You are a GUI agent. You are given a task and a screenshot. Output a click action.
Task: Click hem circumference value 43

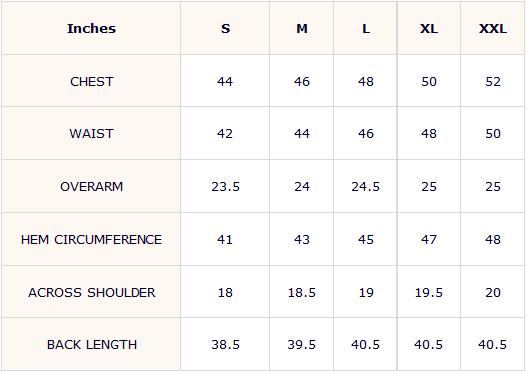pyautogui.click(x=302, y=240)
